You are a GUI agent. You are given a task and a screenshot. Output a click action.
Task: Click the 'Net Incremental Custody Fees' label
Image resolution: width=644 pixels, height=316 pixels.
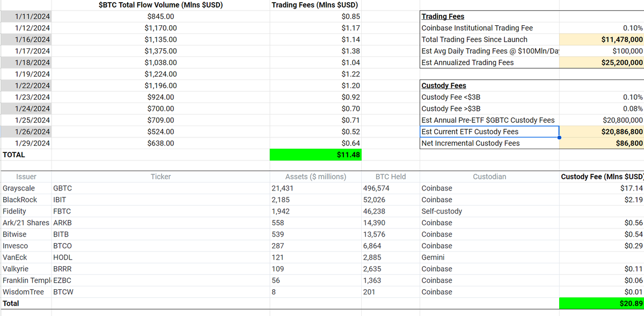[471, 143]
